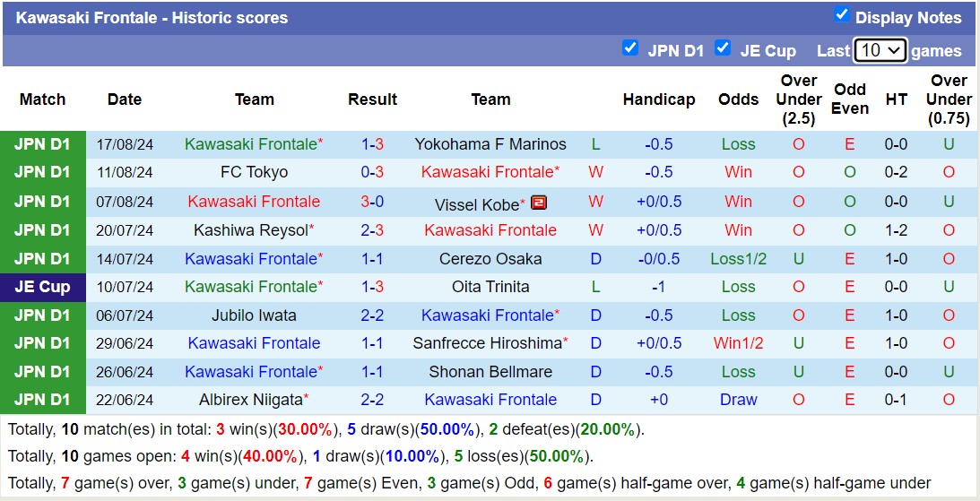Click the 1-2 half-time score
This screenshot has height=501, width=980.
897,229
